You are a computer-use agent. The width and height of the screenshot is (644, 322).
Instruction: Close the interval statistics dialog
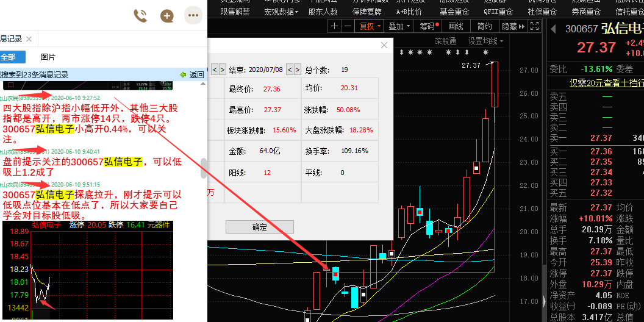tap(384, 45)
